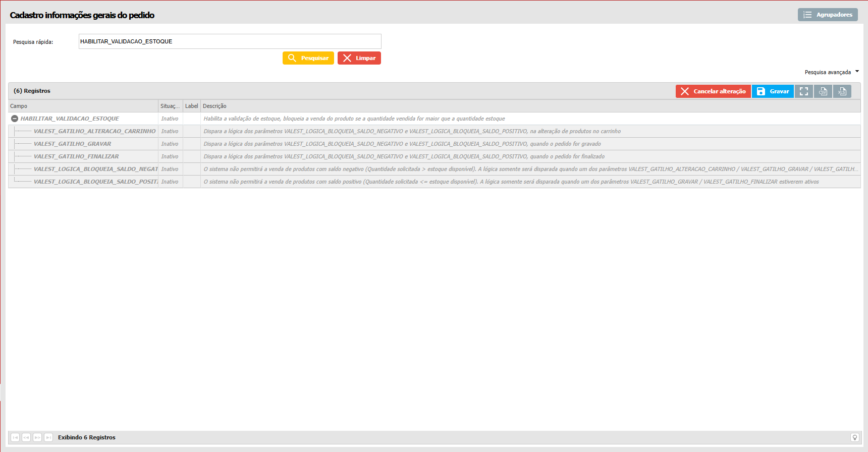Viewport: 868px width, 452px height.
Task: Click Inativo status of VALEST_GATILHO_FINALIZAR
Action: pos(170,156)
